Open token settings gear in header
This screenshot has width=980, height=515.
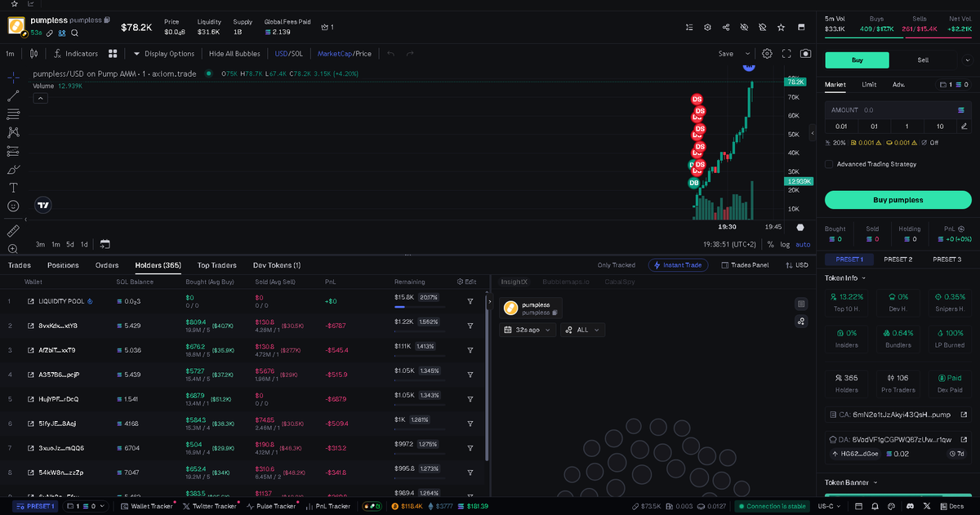pos(708,27)
